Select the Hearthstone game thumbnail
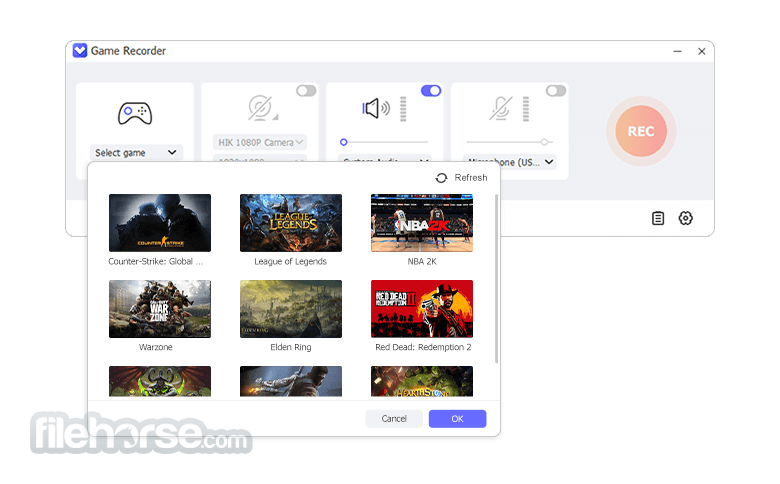Screen dimensions: 780x484 422,381
